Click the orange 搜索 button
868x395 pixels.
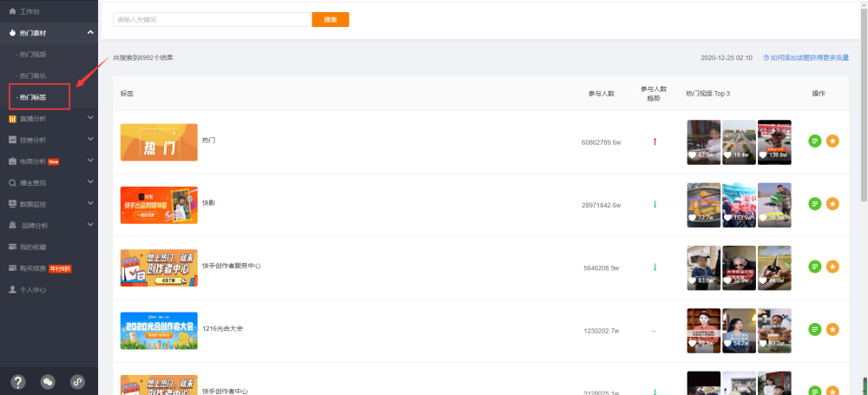tap(331, 19)
